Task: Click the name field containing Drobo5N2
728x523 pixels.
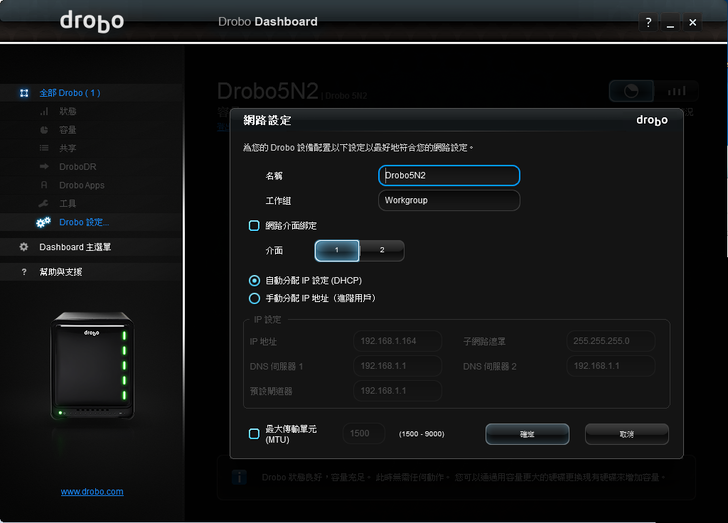Action: [x=449, y=176]
